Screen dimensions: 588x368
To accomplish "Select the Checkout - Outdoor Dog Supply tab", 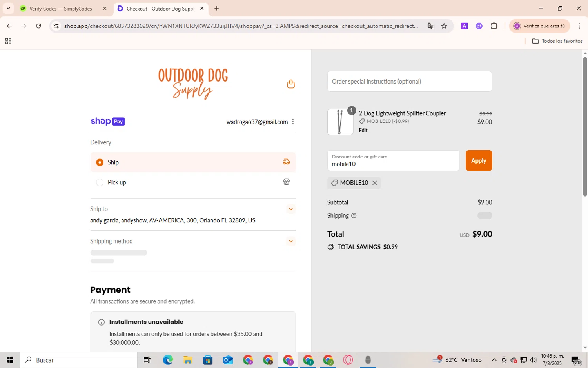I will coord(161,9).
